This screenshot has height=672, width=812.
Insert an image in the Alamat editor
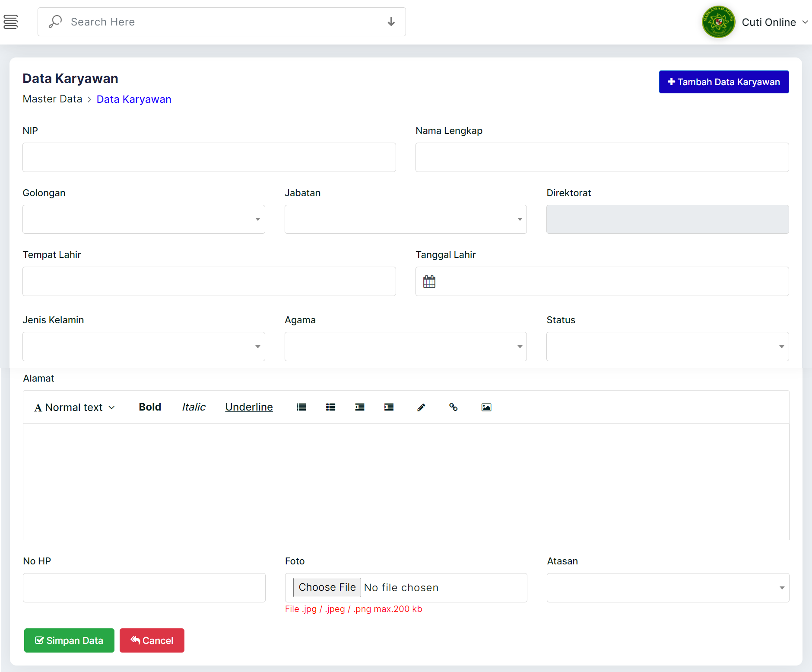pyautogui.click(x=486, y=407)
